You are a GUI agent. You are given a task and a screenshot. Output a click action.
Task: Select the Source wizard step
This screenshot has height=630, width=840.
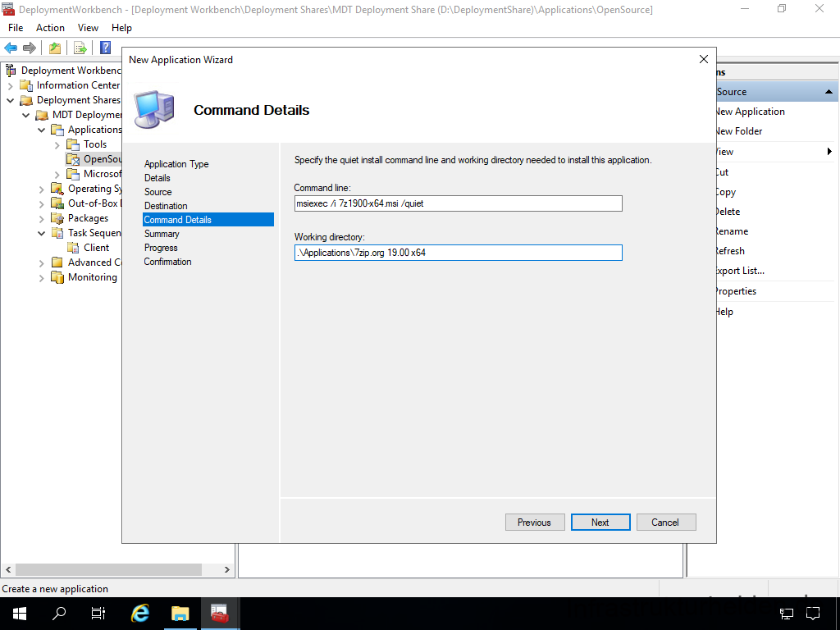[158, 192]
